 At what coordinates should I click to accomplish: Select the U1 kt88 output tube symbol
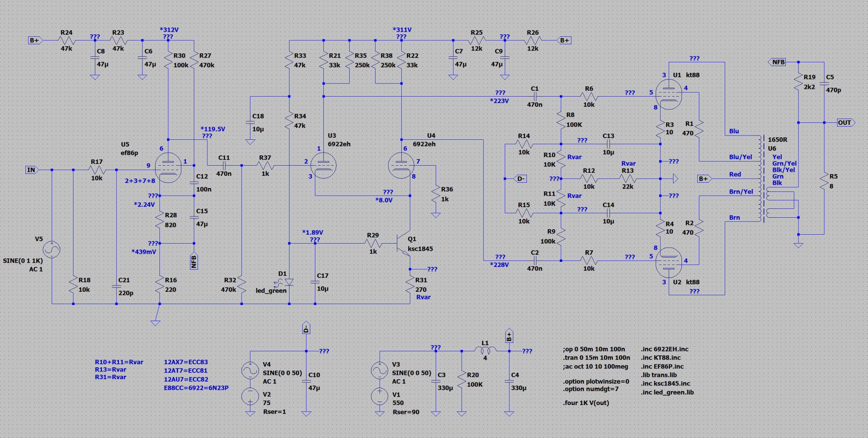[668, 94]
